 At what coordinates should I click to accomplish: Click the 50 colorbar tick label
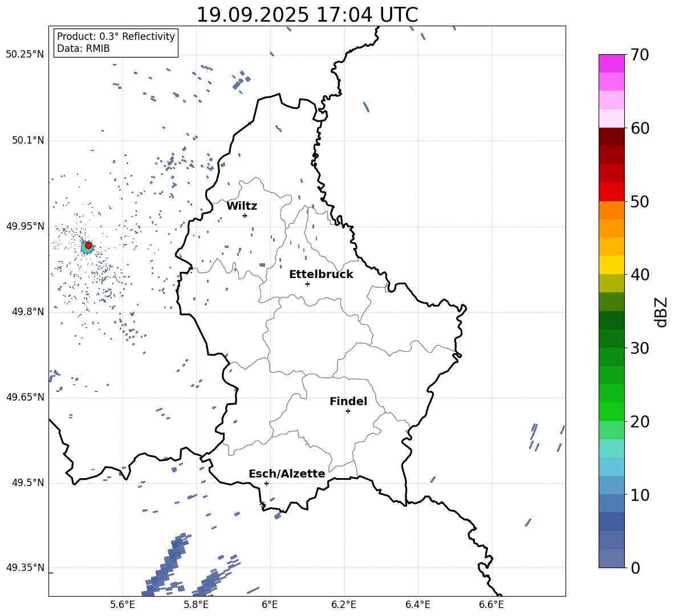640,201
